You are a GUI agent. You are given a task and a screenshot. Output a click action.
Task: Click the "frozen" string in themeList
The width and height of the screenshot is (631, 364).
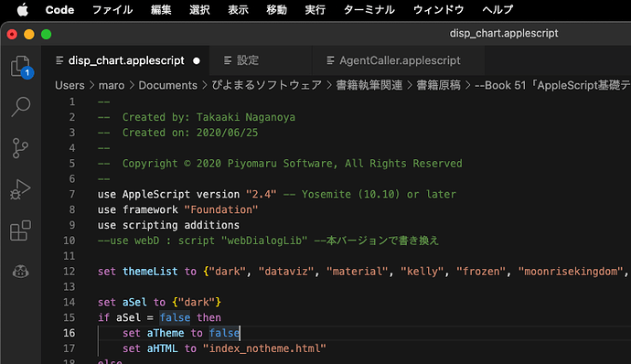(x=480, y=272)
